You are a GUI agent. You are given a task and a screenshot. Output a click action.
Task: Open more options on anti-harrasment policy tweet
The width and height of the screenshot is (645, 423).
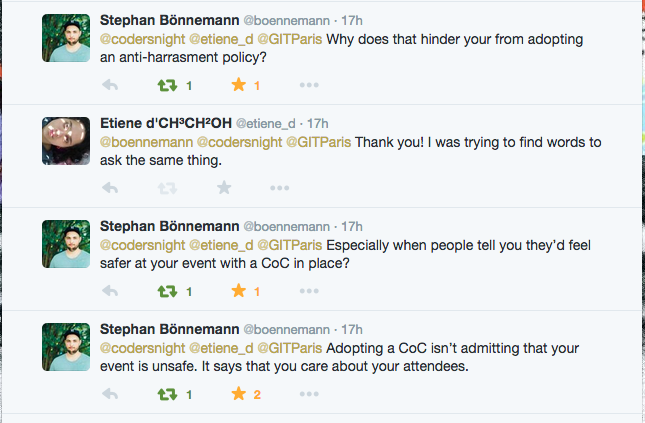pos(309,85)
